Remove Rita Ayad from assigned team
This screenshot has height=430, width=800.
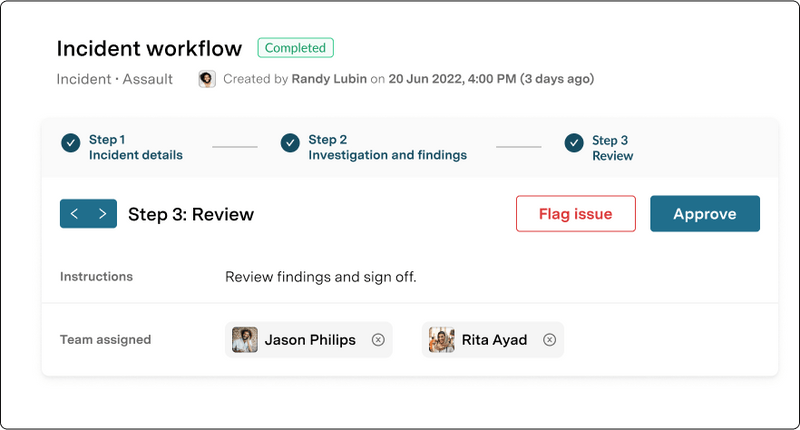[549, 340]
